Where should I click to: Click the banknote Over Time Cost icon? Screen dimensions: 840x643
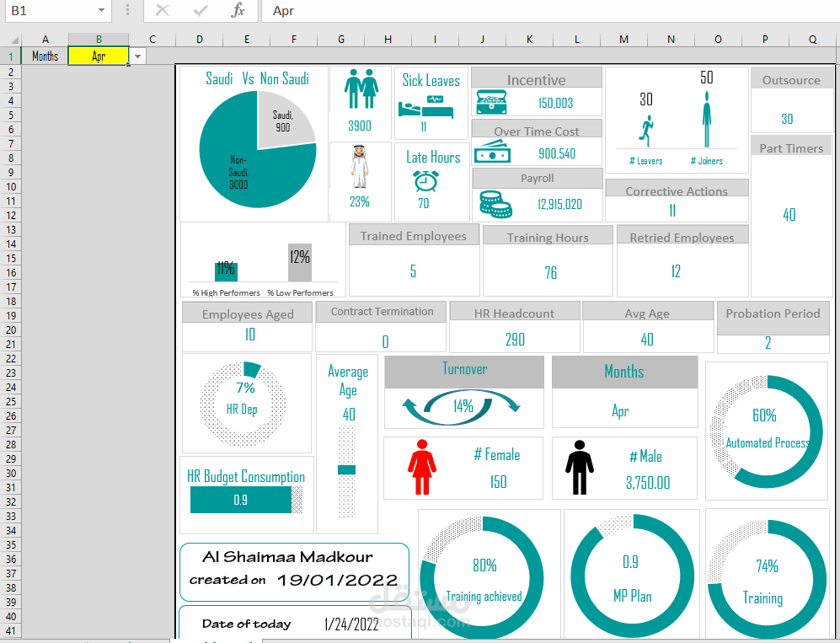[x=492, y=152]
